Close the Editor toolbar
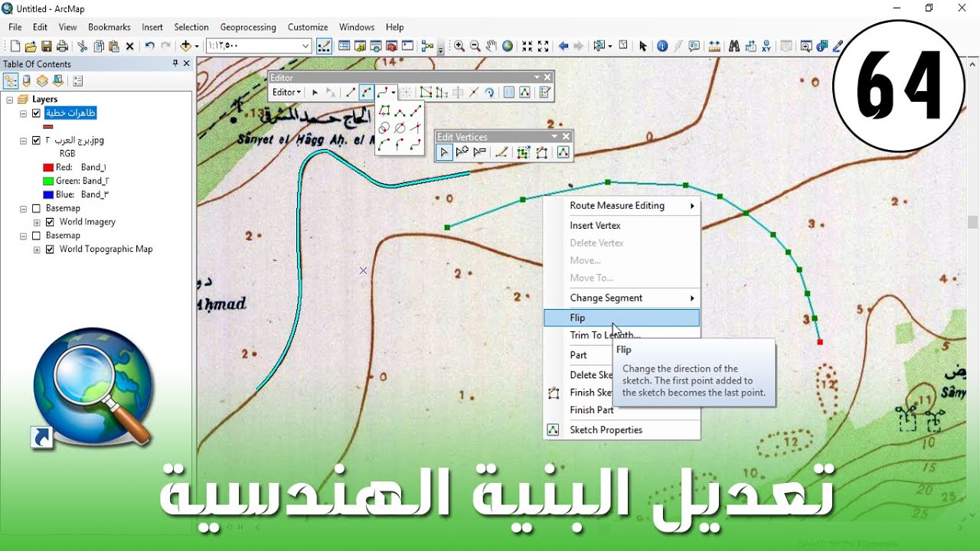This screenshot has width=980, height=551. click(547, 77)
